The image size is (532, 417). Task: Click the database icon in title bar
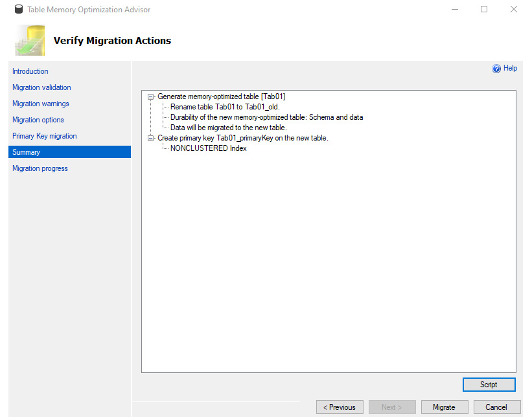(19, 9)
